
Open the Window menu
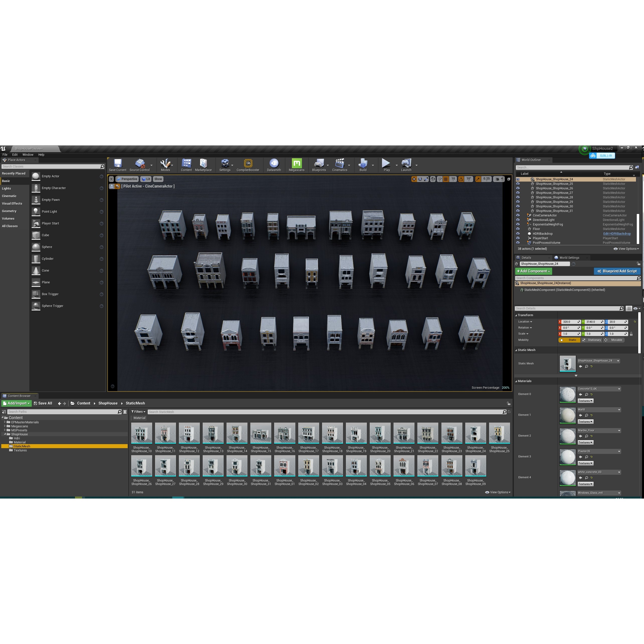pos(28,155)
